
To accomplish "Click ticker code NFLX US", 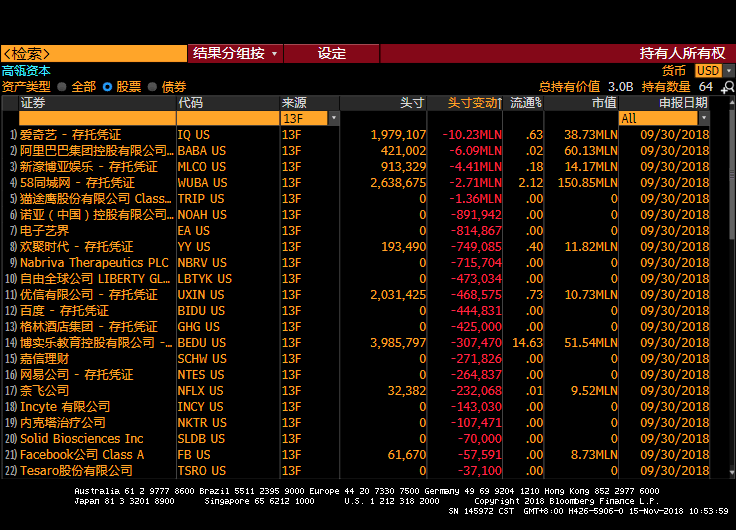I will pos(200,391).
